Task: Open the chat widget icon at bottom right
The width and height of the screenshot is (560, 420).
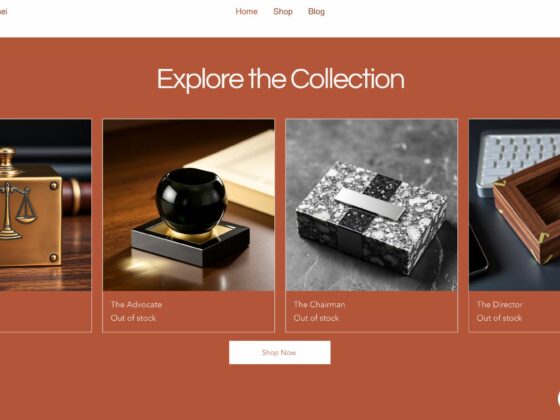Action: [558, 398]
